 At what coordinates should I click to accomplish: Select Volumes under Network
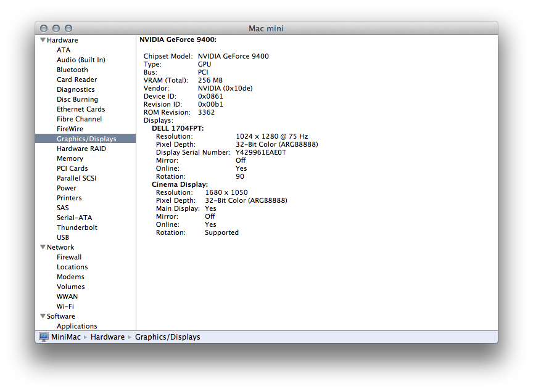(71, 287)
